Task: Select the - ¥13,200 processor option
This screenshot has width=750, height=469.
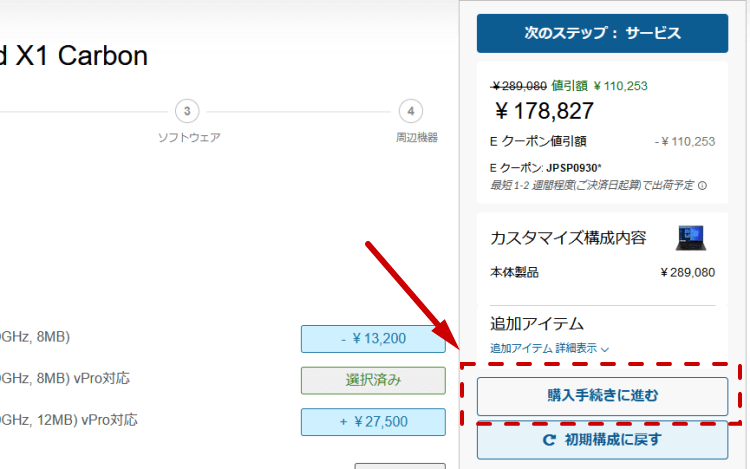Action: point(373,339)
